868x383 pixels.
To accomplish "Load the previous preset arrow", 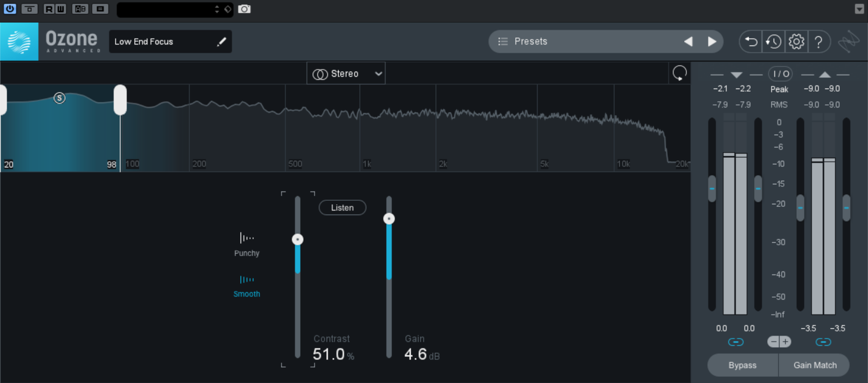I will (688, 41).
